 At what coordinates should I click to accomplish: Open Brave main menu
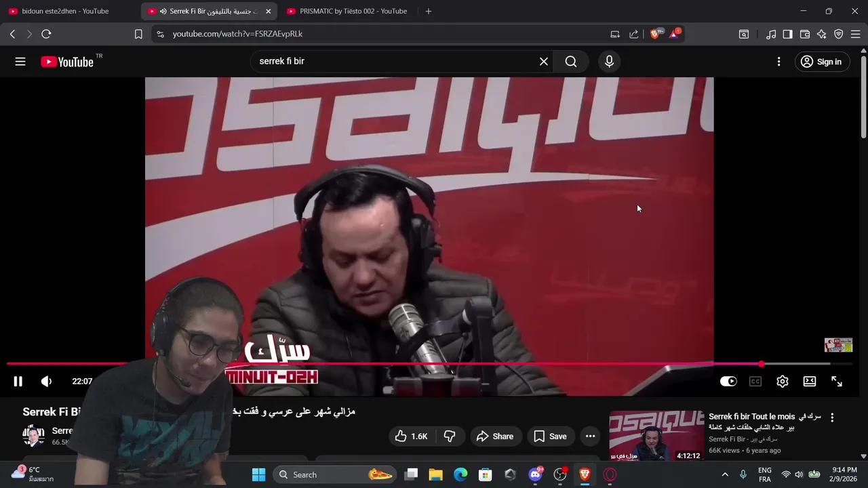coord(856,34)
